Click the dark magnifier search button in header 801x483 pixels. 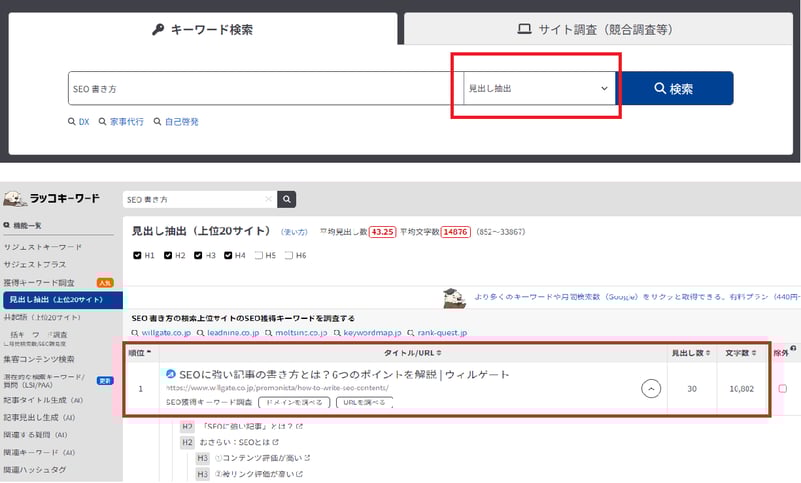287,199
